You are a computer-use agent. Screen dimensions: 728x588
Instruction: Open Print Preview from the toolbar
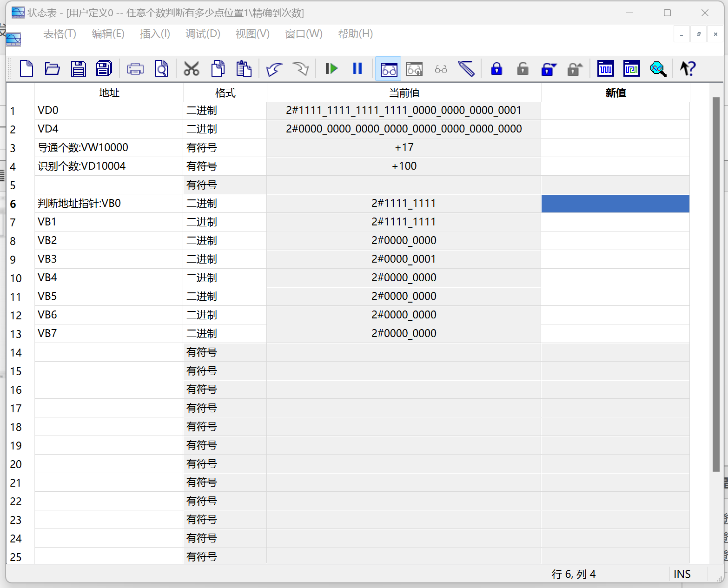pos(161,69)
